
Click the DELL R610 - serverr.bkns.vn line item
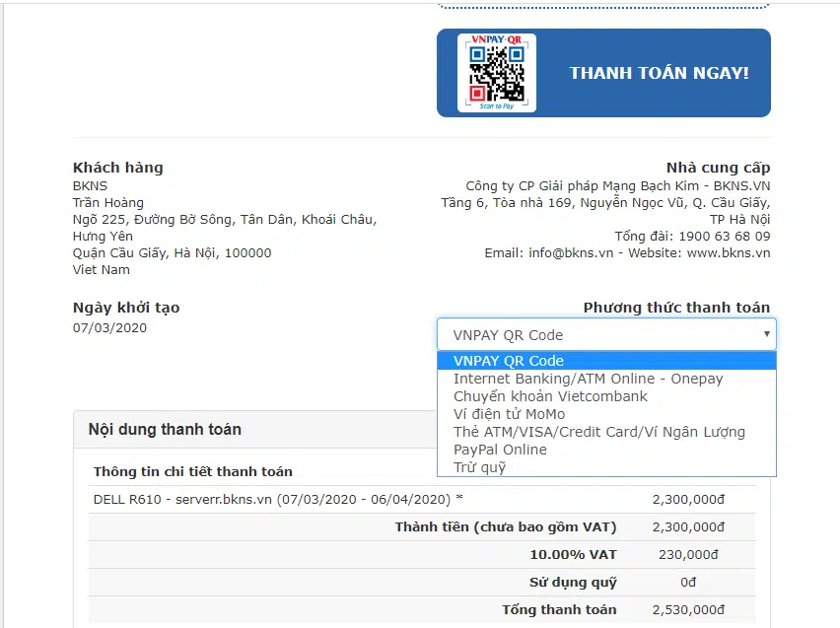(x=278, y=500)
